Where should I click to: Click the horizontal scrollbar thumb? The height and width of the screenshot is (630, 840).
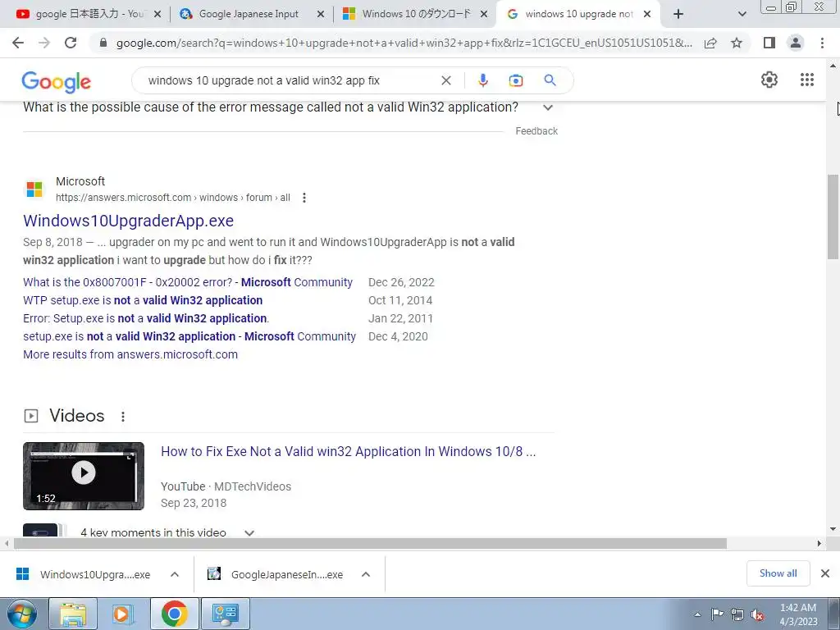(x=370, y=543)
